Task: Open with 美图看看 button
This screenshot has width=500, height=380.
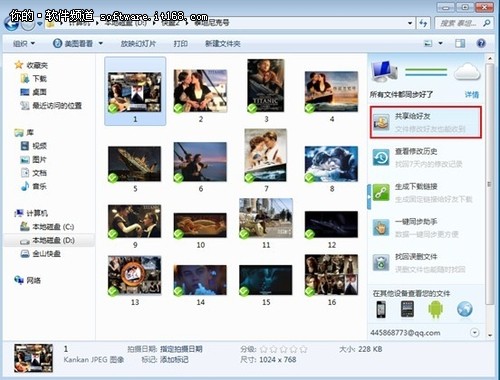Action: pos(73,43)
